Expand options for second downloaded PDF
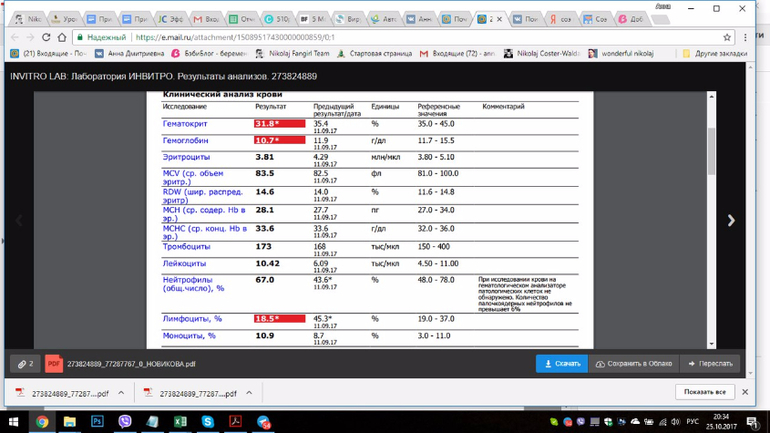The image size is (770, 433). point(249,393)
